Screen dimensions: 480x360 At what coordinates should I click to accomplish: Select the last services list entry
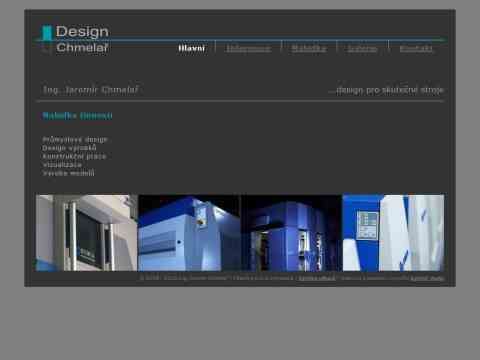(69, 173)
